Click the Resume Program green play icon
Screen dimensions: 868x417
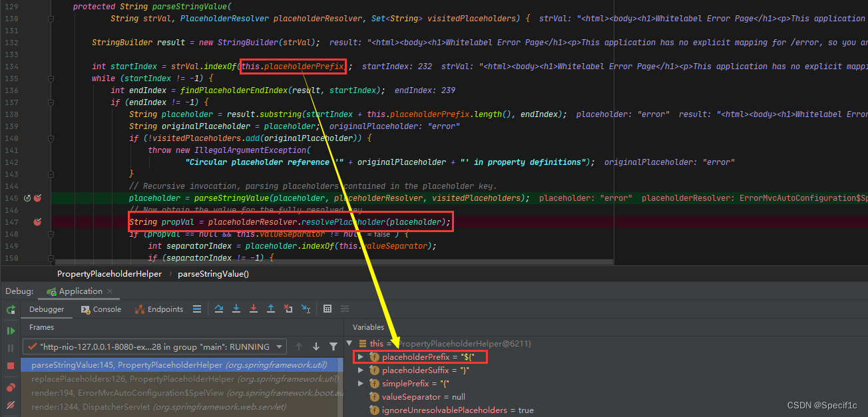[x=11, y=331]
